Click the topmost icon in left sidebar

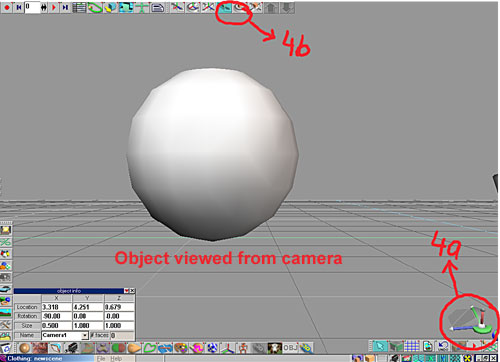tap(6, 230)
